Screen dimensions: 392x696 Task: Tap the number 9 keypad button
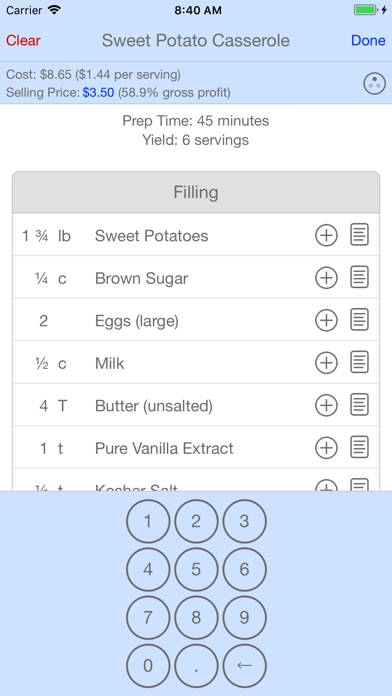(244, 617)
